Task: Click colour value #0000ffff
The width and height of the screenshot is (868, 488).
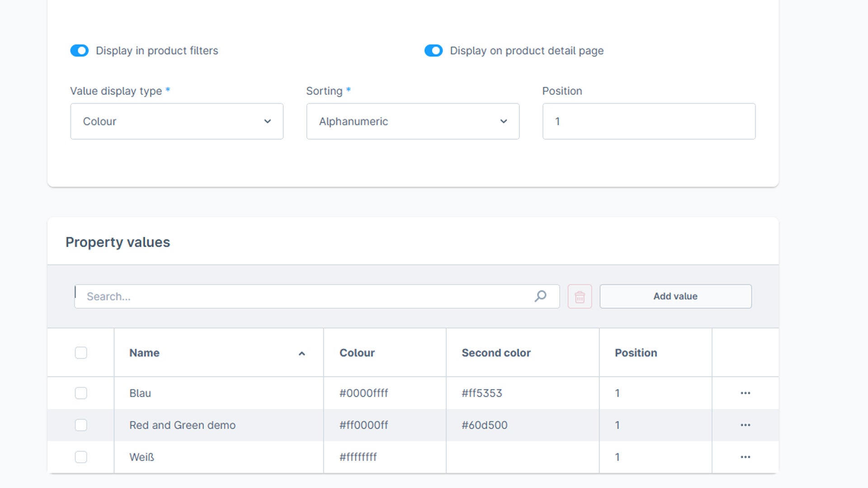Action: 363,393
